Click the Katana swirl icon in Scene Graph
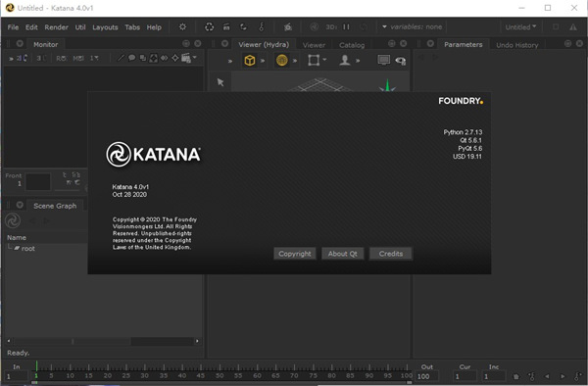The height and width of the screenshot is (386, 588). [13, 220]
